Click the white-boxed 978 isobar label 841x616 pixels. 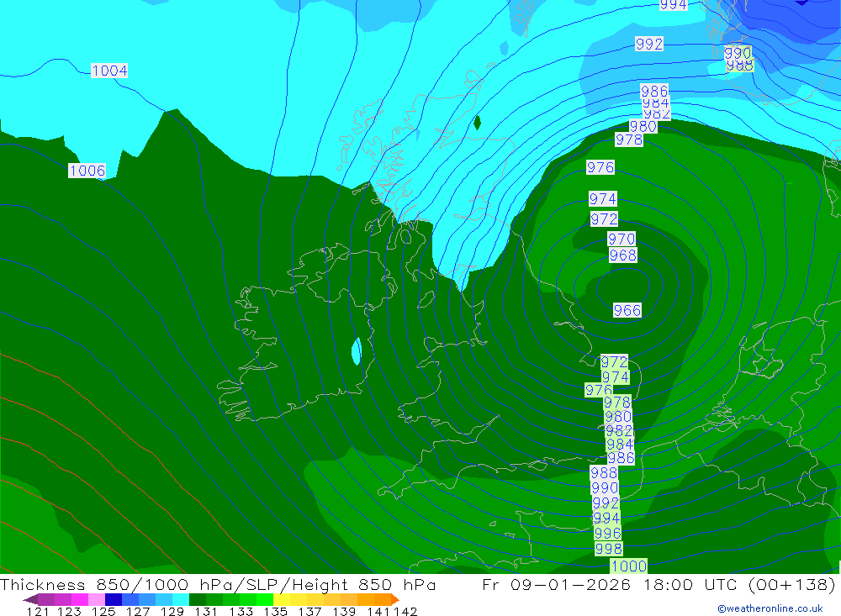(x=628, y=140)
